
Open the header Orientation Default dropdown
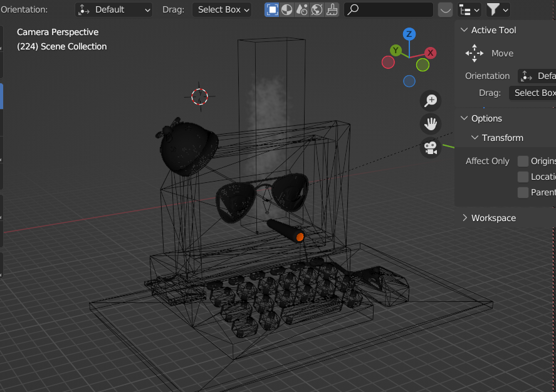[x=114, y=9]
